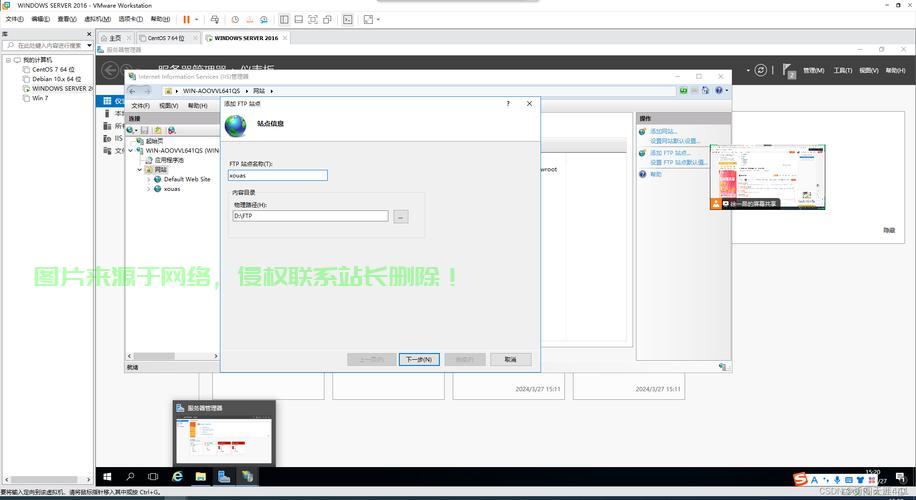
Task: Take a VM snapshot via the clock icon
Action: pos(235,19)
